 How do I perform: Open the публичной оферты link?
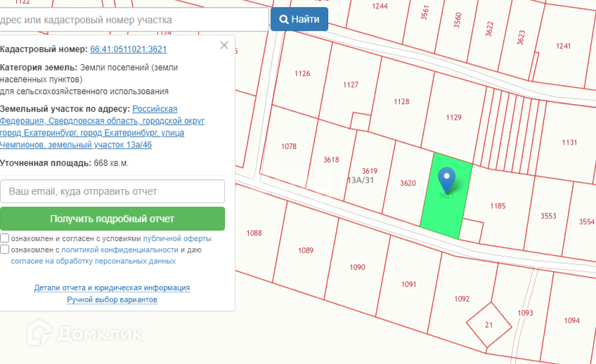177,239
